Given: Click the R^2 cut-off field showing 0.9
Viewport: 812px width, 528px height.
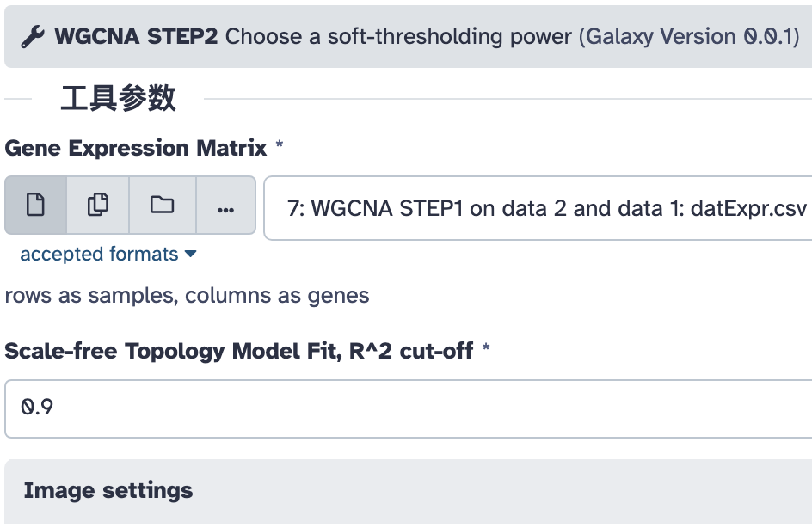Looking at the screenshot, I should pos(408,408).
